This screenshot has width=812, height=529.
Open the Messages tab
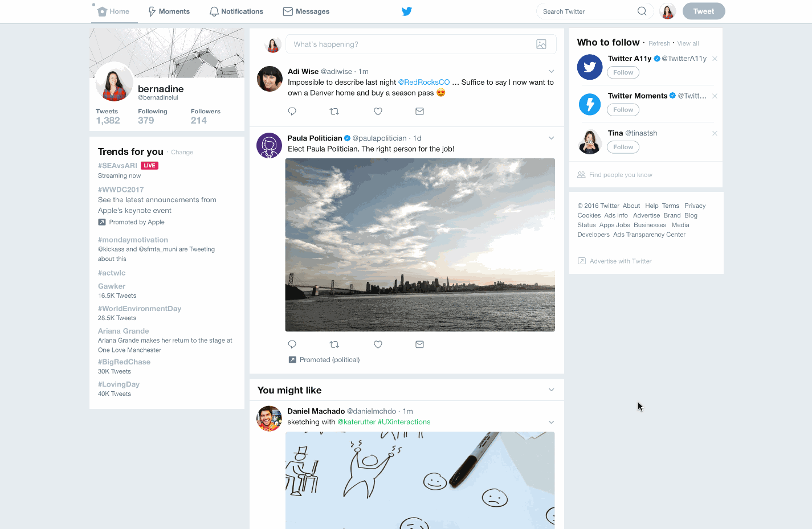(x=306, y=11)
